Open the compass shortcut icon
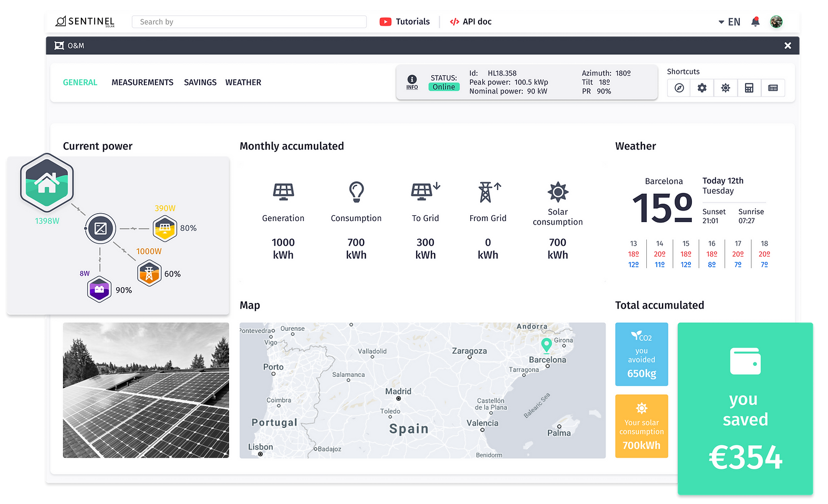Viewport: 828px width, 504px height. [x=679, y=88]
